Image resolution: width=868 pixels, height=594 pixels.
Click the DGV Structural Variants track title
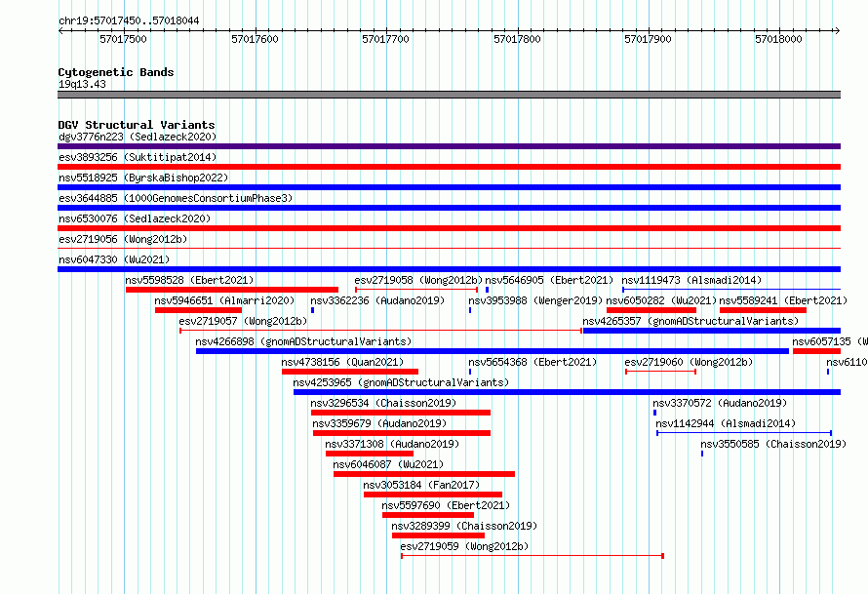click(x=137, y=125)
